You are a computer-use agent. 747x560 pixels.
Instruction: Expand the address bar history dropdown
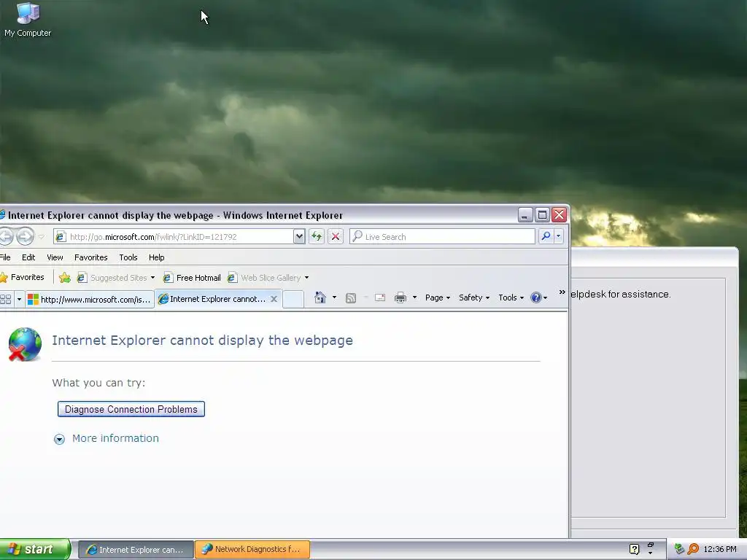point(298,237)
